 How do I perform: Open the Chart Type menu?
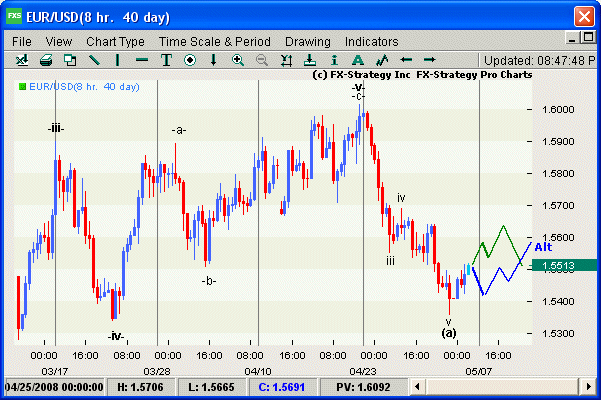(115, 41)
